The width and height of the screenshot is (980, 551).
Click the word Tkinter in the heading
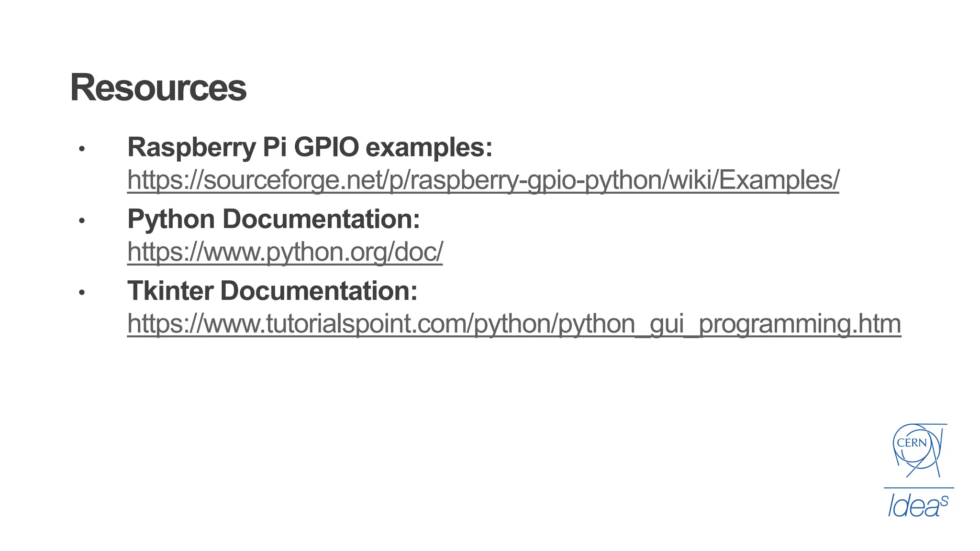pos(170,290)
